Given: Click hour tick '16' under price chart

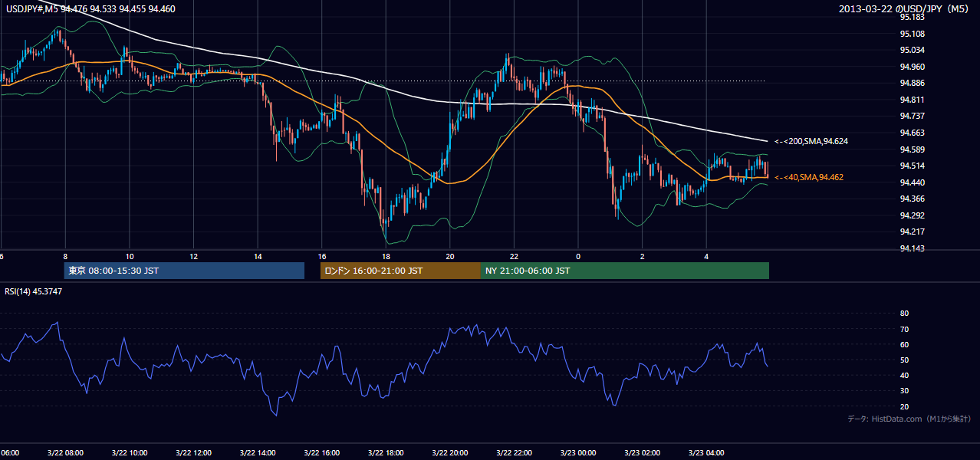Looking at the screenshot, I should 322,257.
